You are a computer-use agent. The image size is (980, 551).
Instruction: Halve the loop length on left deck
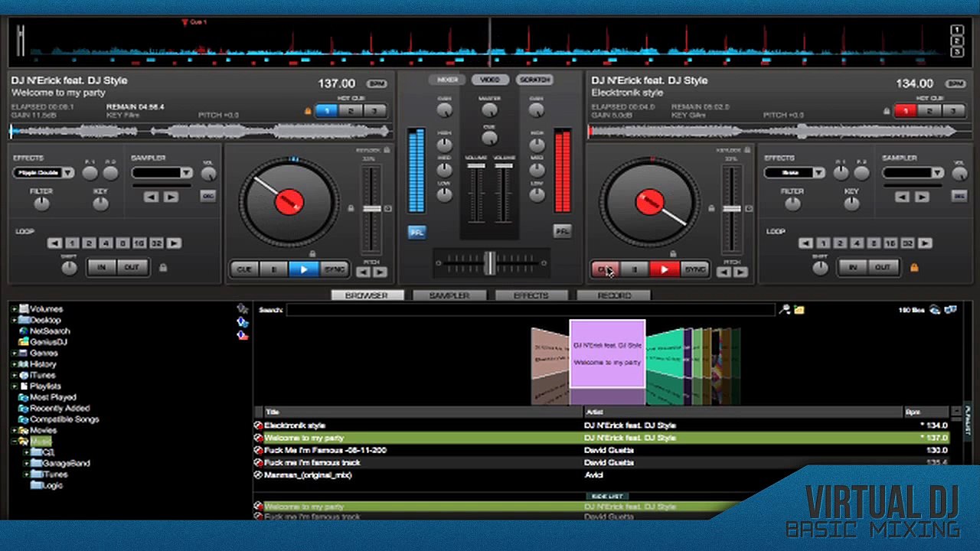pos(54,243)
